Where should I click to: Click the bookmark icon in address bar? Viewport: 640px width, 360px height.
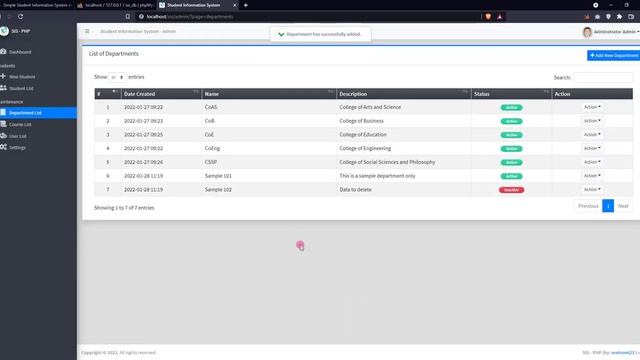point(128,17)
